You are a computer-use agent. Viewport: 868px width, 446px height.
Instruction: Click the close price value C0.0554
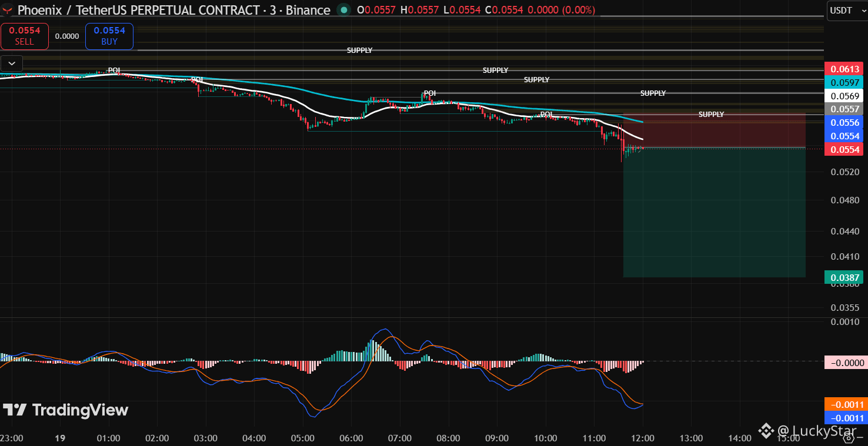coord(505,10)
